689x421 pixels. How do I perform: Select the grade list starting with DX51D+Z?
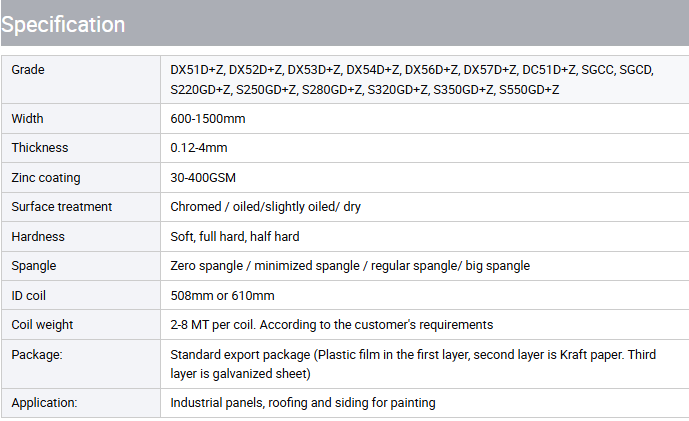point(411,80)
